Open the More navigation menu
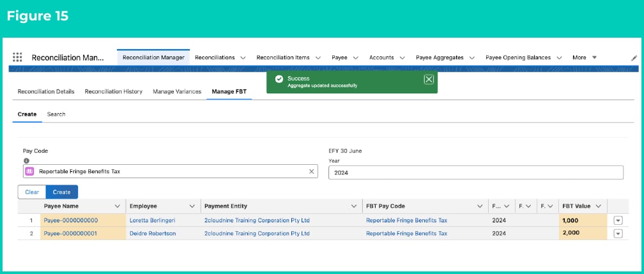 click(x=585, y=57)
